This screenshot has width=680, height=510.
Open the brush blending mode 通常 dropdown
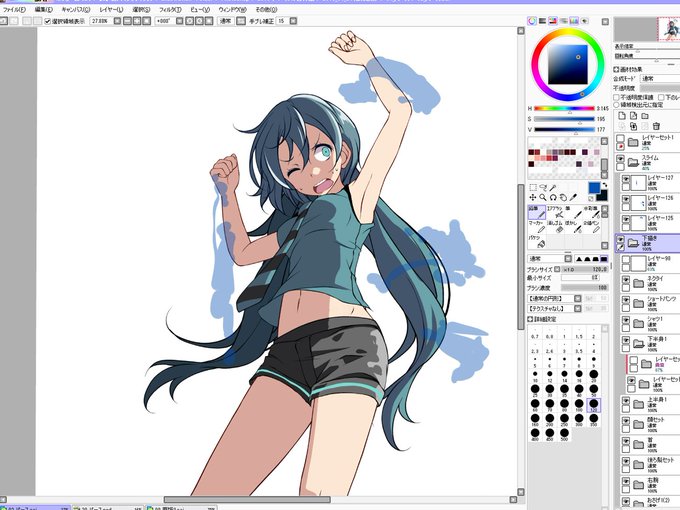coord(549,259)
